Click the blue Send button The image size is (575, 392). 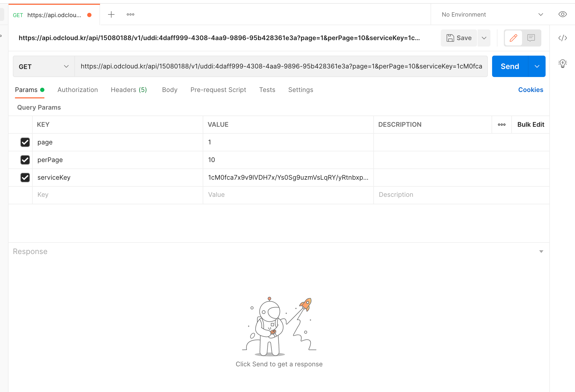coord(510,67)
